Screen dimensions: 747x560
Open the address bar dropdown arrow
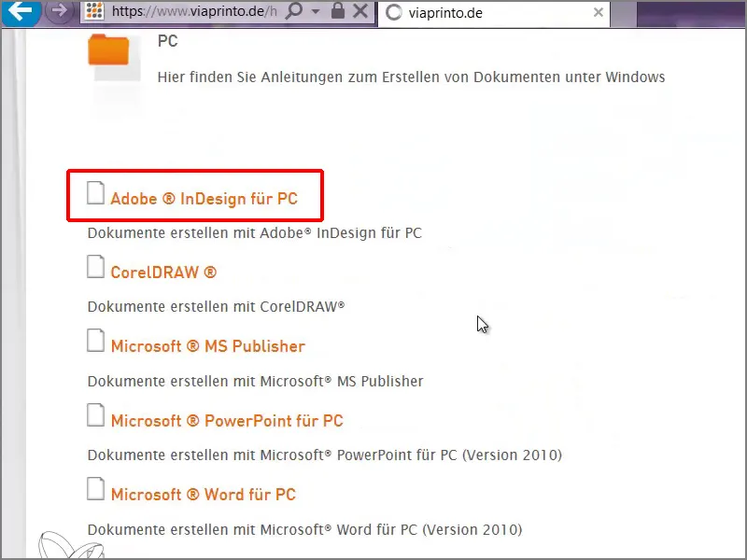tap(316, 12)
